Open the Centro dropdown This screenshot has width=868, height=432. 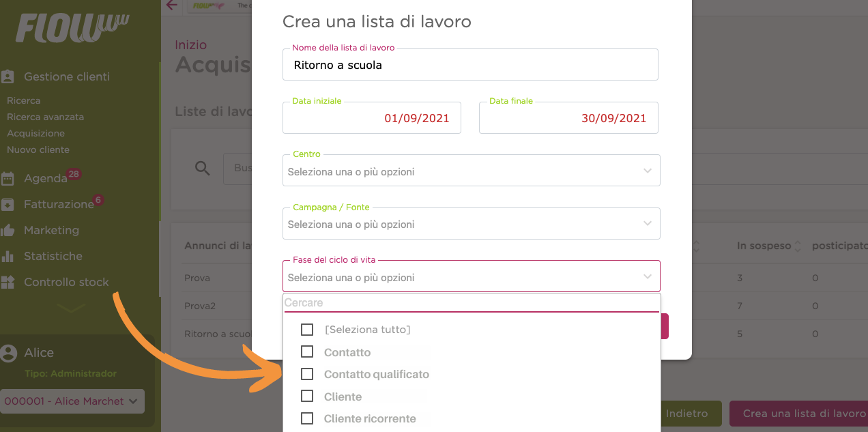pos(472,171)
